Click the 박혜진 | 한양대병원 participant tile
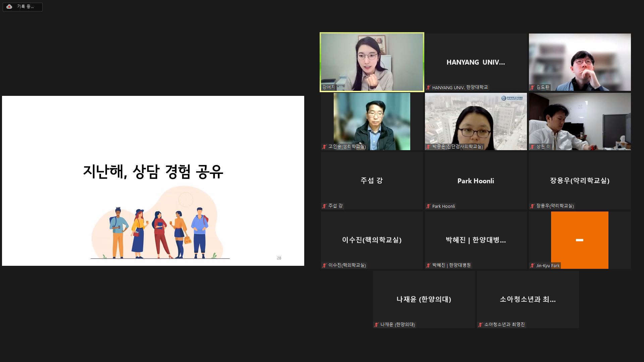Image resolution: width=644 pixels, height=362 pixels. [x=476, y=240]
